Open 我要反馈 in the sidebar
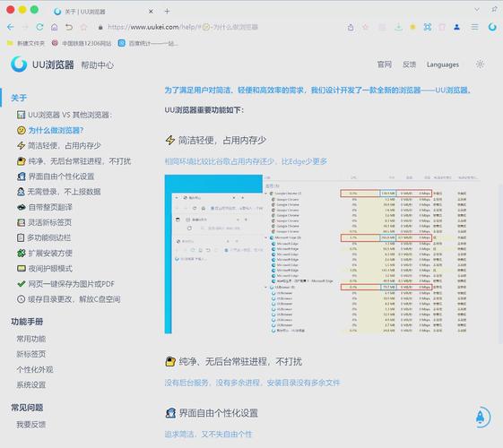The image size is (503, 448). [x=31, y=425]
